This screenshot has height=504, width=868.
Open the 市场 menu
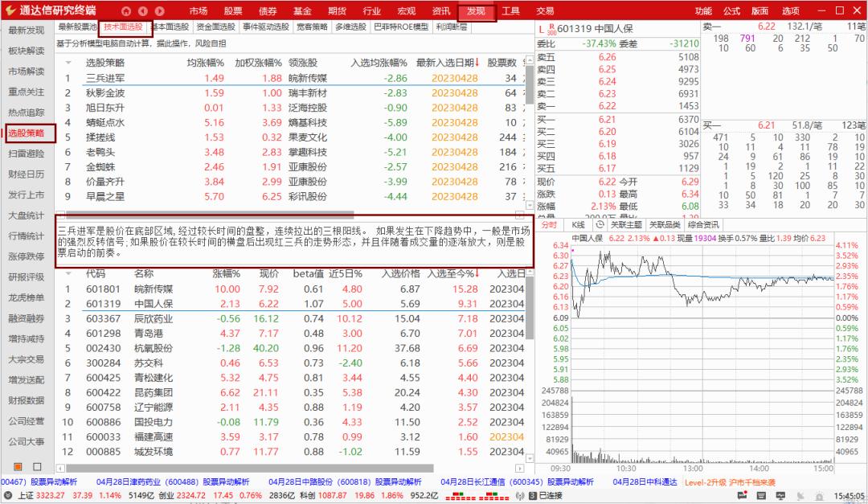pyautogui.click(x=198, y=10)
